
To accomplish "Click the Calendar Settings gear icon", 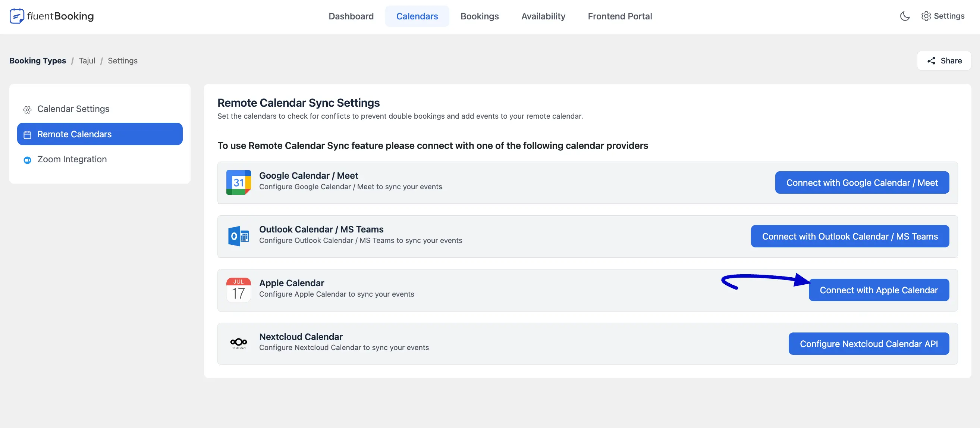I will tap(27, 110).
